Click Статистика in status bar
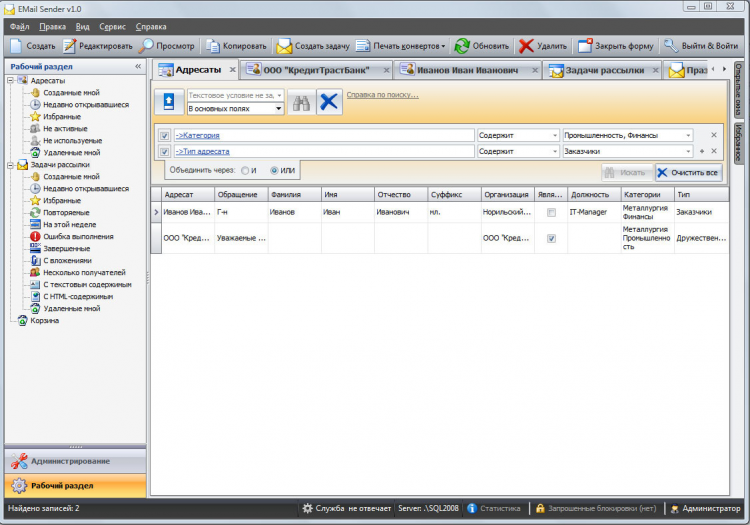The image size is (750, 525). pos(495,508)
